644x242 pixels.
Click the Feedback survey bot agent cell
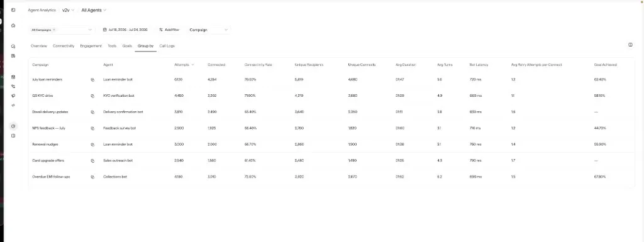click(x=119, y=128)
